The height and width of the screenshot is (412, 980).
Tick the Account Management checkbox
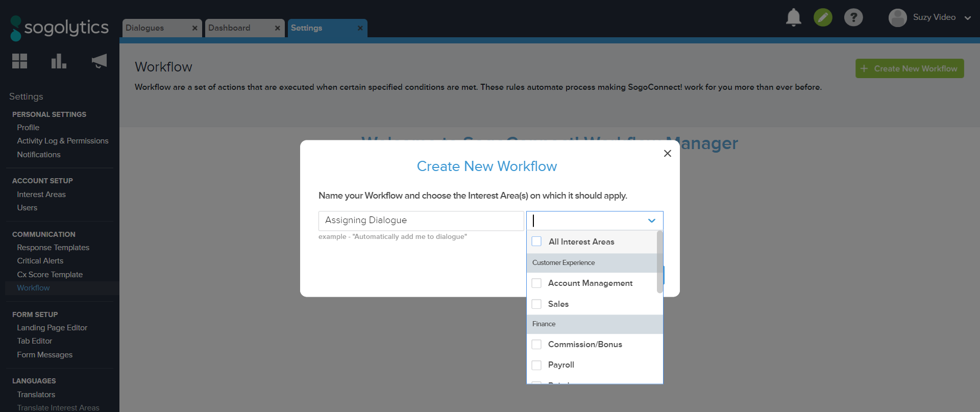536,283
